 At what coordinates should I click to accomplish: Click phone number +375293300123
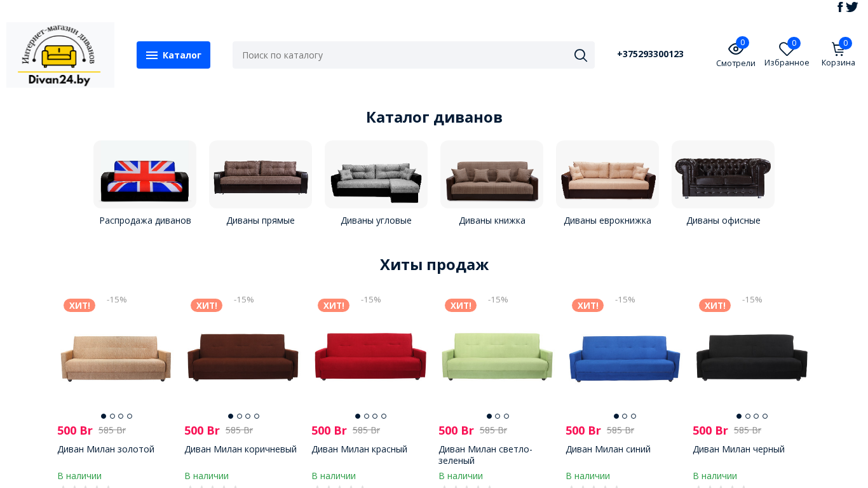[650, 54]
